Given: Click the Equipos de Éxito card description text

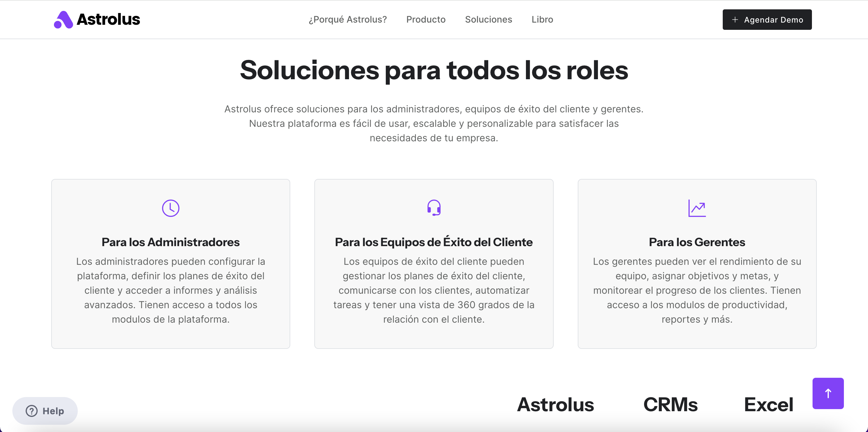Looking at the screenshot, I should click(x=434, y=290).
